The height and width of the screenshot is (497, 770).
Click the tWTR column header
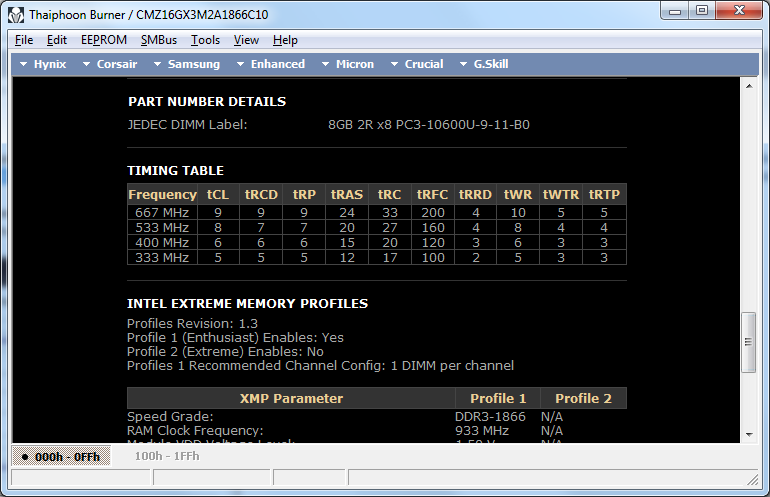click(561, 194)
